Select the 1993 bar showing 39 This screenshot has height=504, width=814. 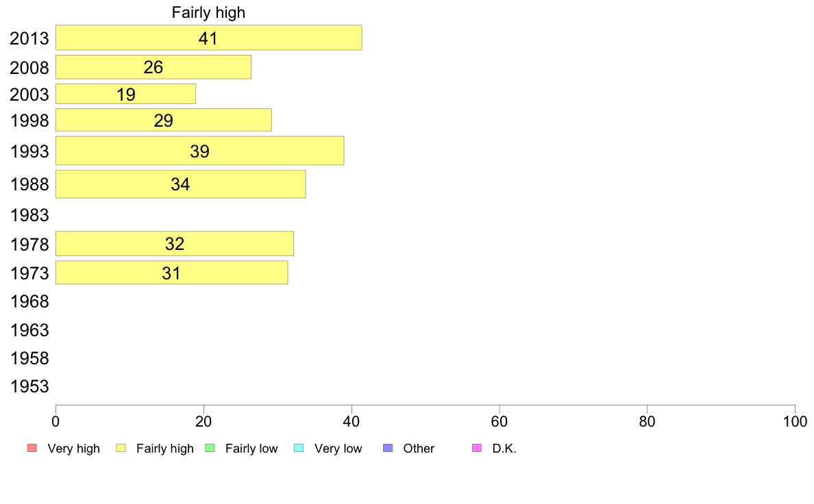(x=200, y=151)
